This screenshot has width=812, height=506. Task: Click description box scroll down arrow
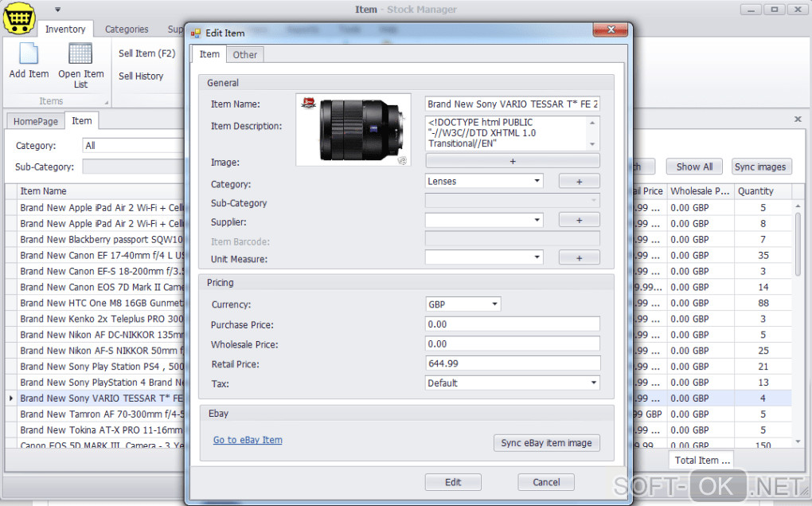[592, 144]
